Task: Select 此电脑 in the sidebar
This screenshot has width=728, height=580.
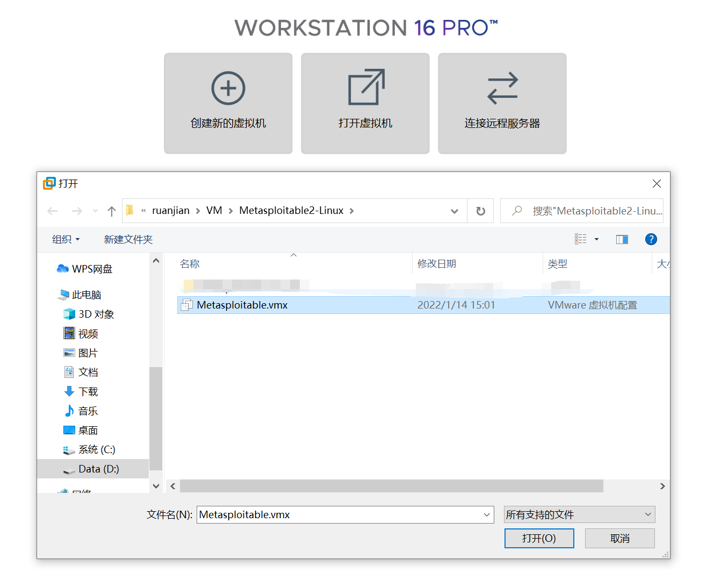Action: tap(80, 295)
